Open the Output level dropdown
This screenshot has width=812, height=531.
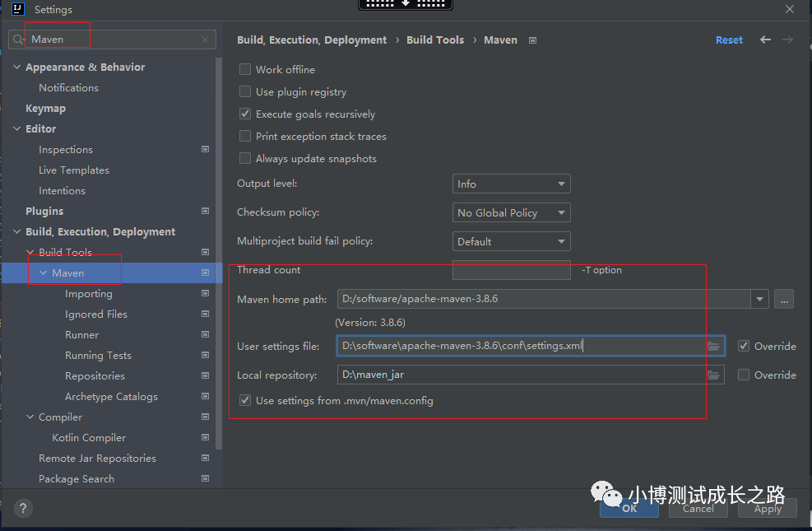click(511, 184)
